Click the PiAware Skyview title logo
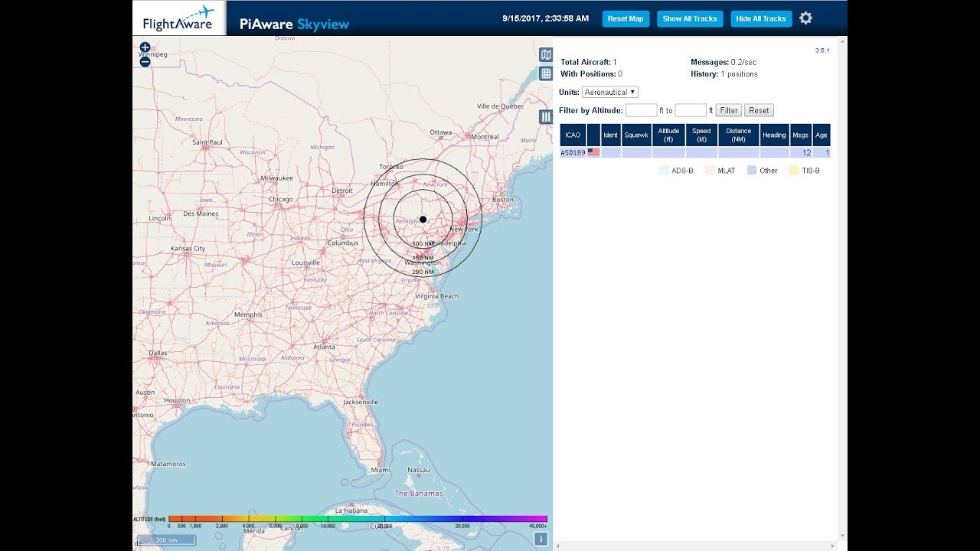 [294, 24]
